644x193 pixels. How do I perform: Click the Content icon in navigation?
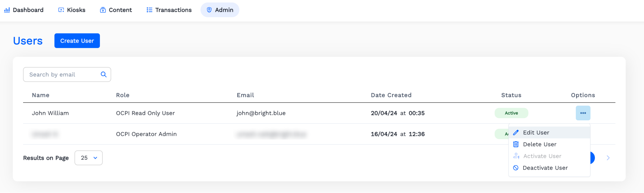(103, 10)
